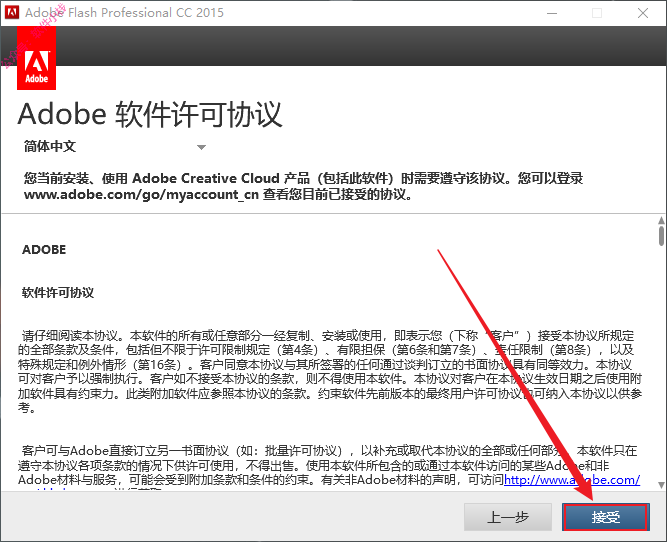Click the license scrollbar up arrow
667x542 pixels.
661,220
